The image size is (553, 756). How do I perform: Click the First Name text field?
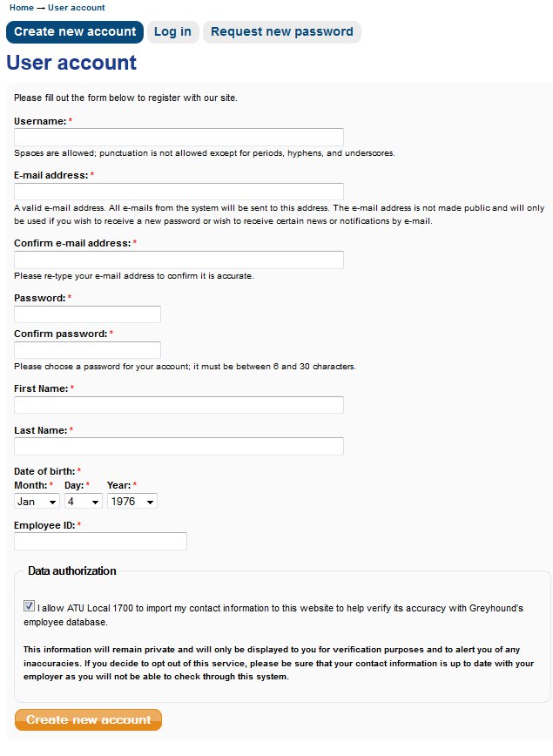point(179,405)
